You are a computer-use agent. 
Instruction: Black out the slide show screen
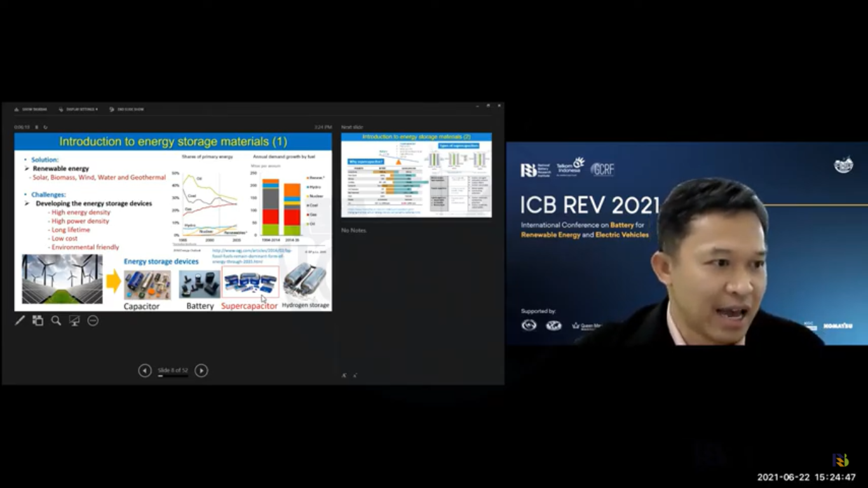click(x=74, y=321)
